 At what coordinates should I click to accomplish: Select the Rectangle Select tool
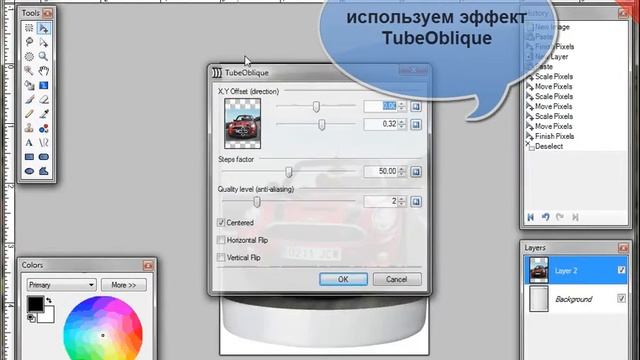pos(29,28)
